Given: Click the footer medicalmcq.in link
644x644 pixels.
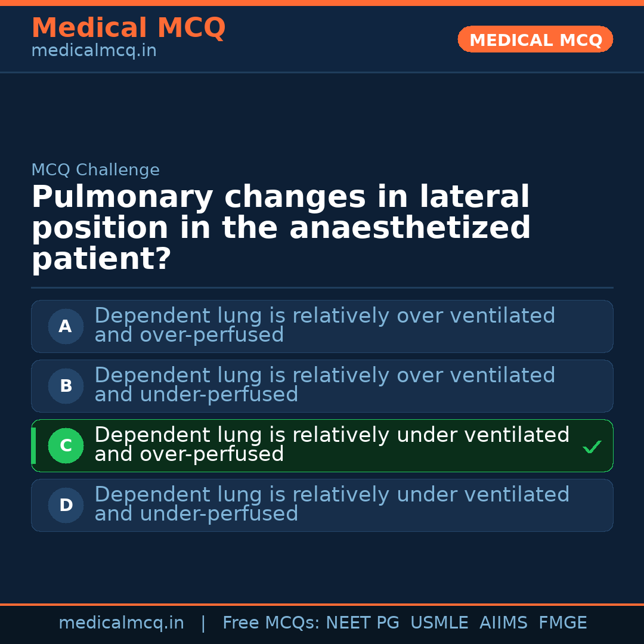Looking at the screenshot, I should pyautogui.click(x=121, y=623).
